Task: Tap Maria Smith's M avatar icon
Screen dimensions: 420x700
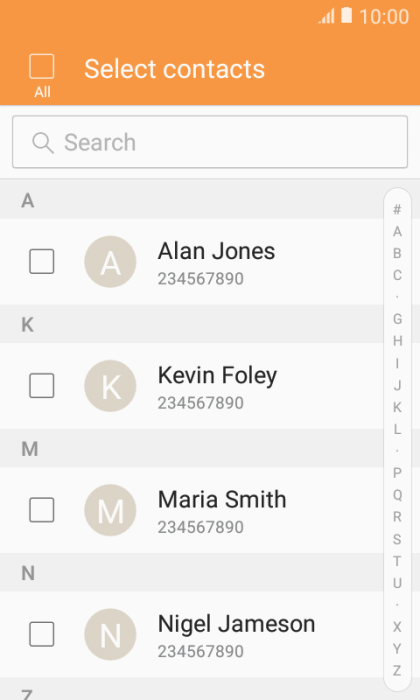Action: pos(110,510)
